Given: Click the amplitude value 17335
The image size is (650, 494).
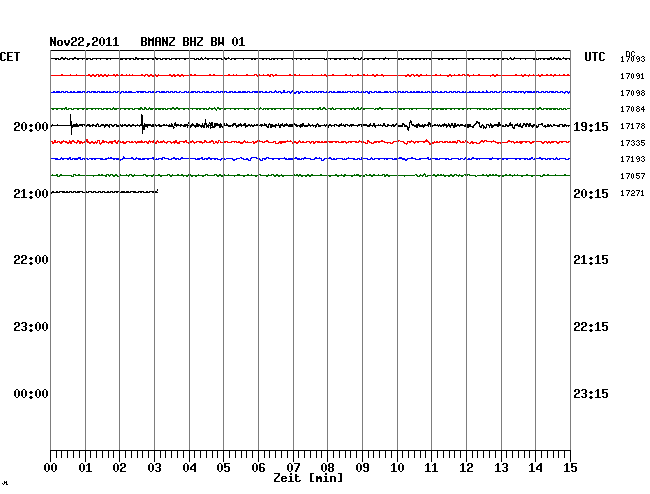Looking at the screenshot, I should (x=633, y=143).
